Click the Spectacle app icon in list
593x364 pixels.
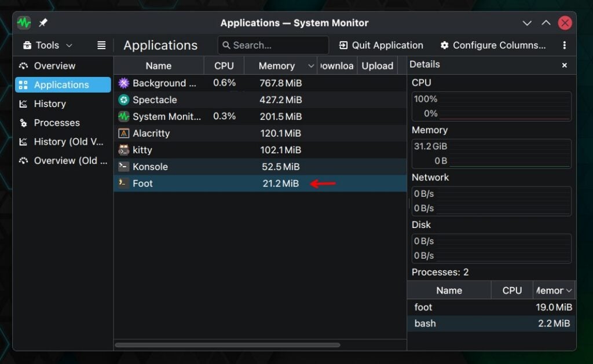pos(123,100)
